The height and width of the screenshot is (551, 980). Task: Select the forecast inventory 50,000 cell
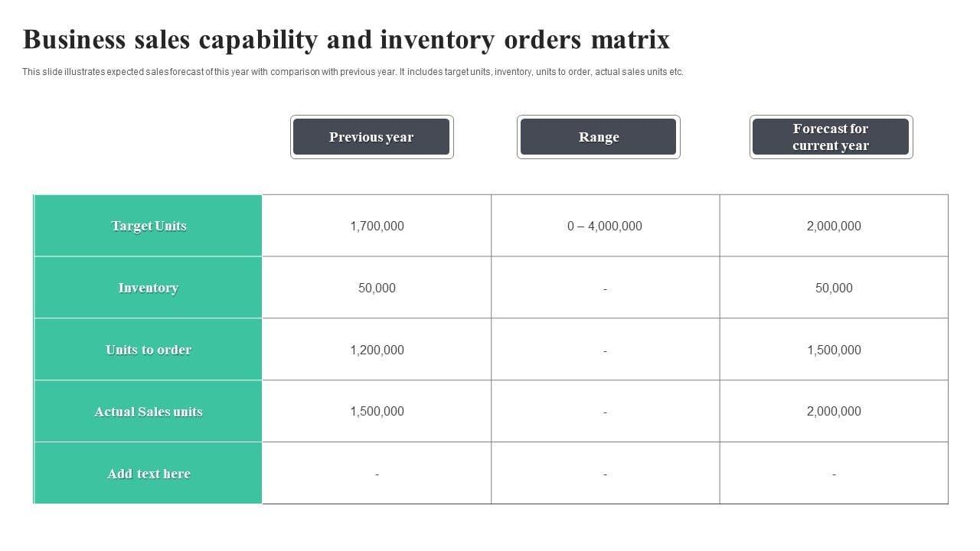pos(834,288)
